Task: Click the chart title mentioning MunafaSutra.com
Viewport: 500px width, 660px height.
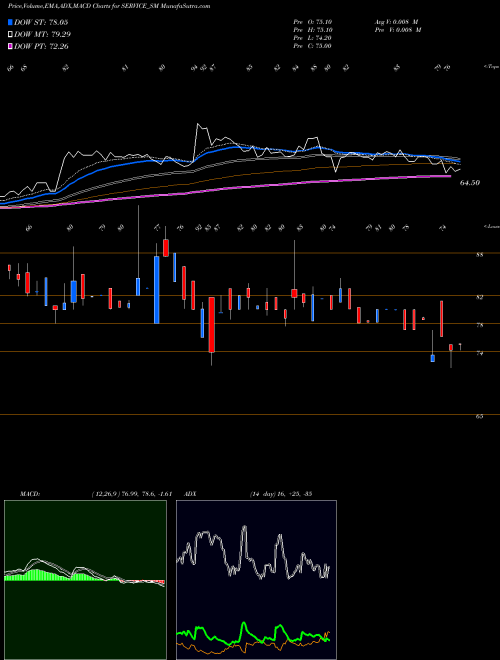Action: click(x=109, y=6)
